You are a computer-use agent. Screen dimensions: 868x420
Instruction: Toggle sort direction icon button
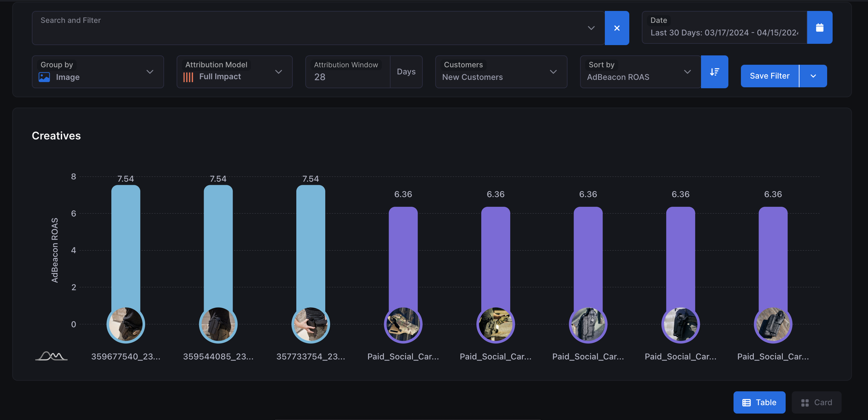tap(714, 72)
